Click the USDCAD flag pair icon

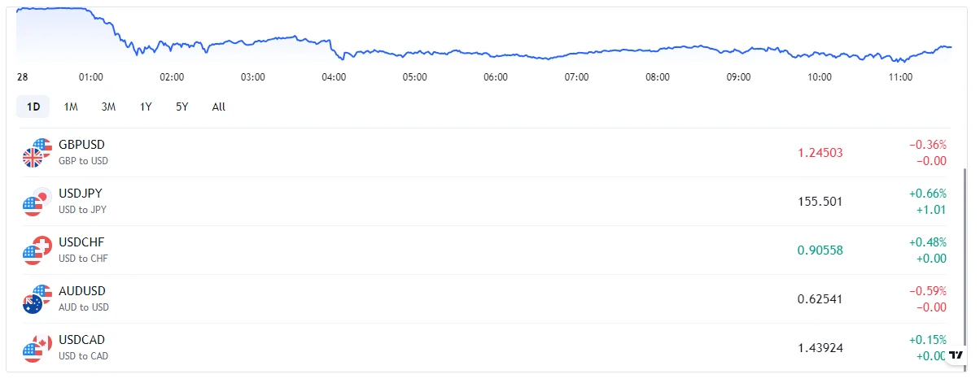click(37, 347)
